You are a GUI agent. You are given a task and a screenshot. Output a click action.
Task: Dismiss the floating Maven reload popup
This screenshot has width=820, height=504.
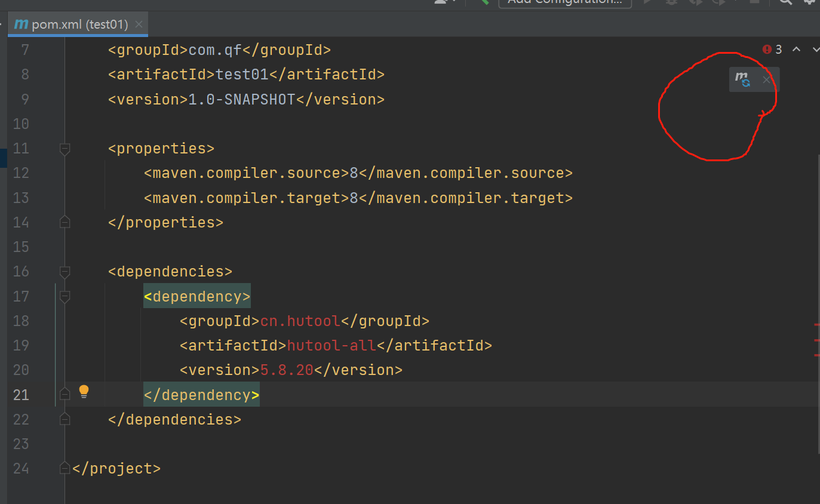(x=766, y=79)
